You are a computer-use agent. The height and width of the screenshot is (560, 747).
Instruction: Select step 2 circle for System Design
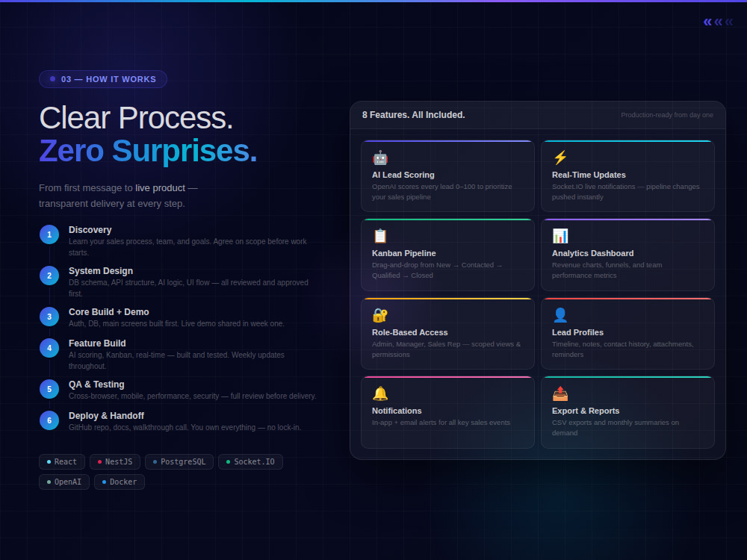pyautogui.click(x=49, y=276)
